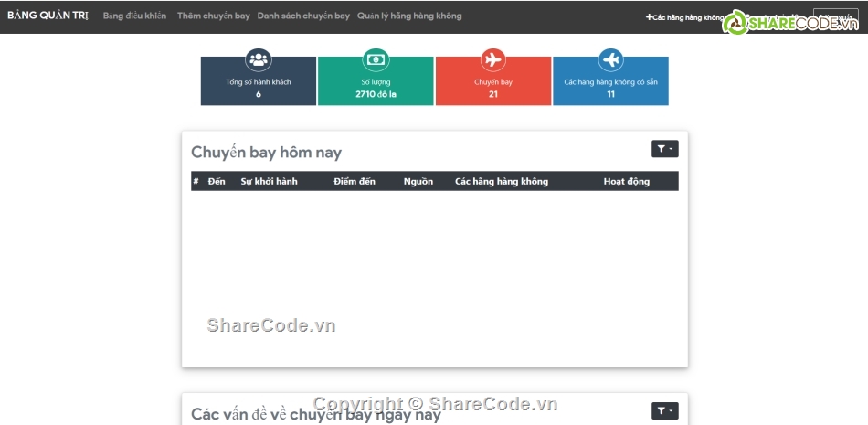The image size is (868, 425).
Task: Click the # column header
Action: (x=196, y=181)
